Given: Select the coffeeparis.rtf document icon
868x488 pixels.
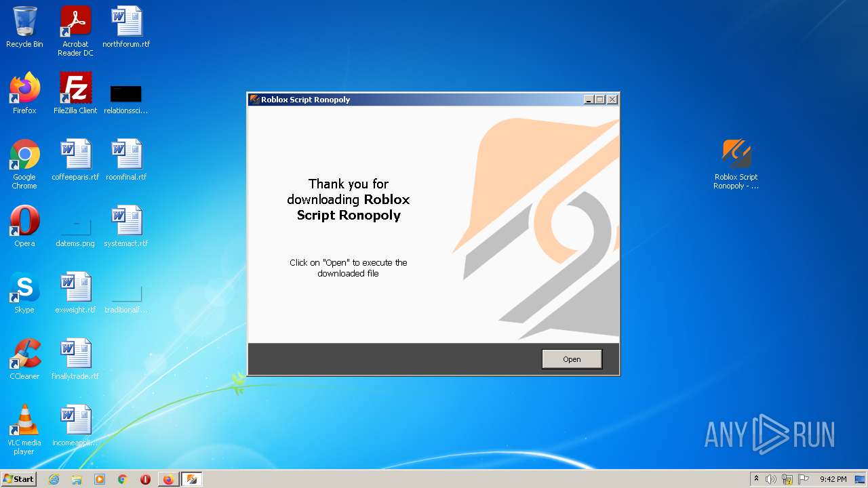Looking at the screenshot, I should (75, 160).
